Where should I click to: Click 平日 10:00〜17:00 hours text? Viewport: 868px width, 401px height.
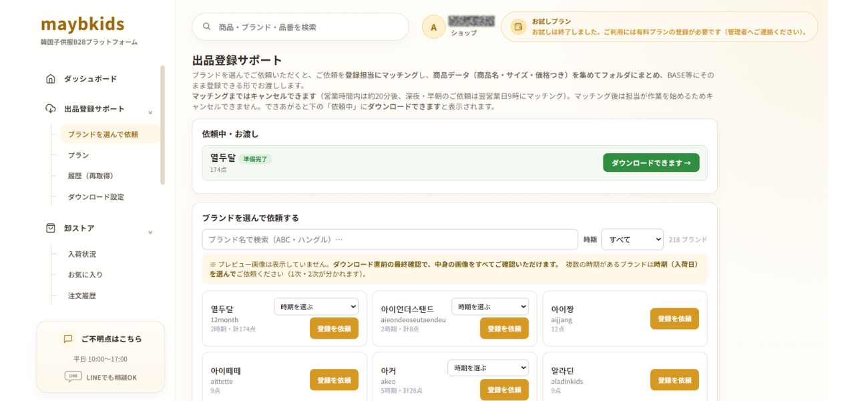[100, 359]
